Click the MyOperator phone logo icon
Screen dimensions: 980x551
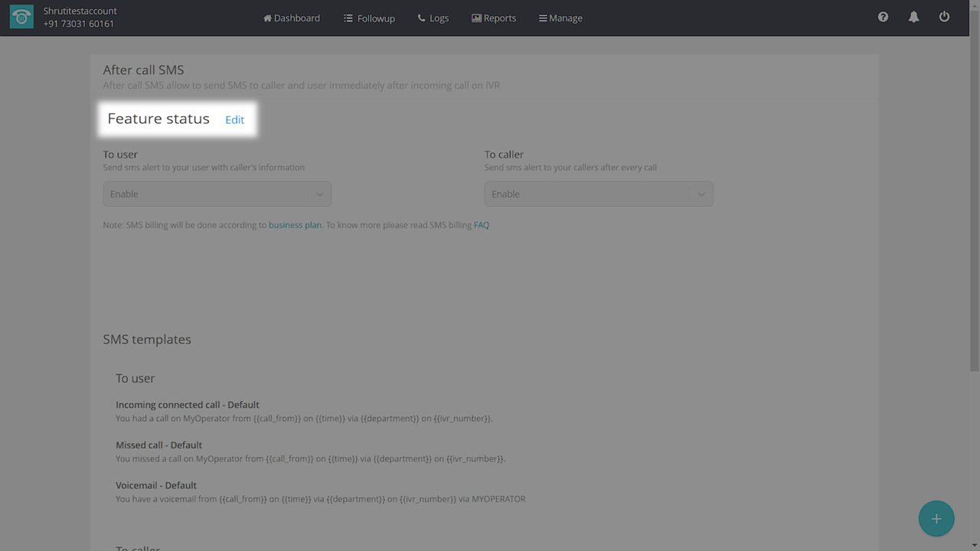tap(21, 18)
